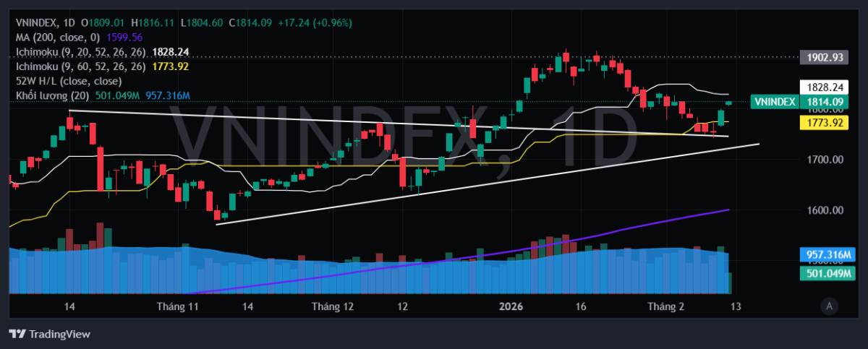
Task: Select the Khối lượng (20) volume indicator
Action: click(x=53, y=95)
